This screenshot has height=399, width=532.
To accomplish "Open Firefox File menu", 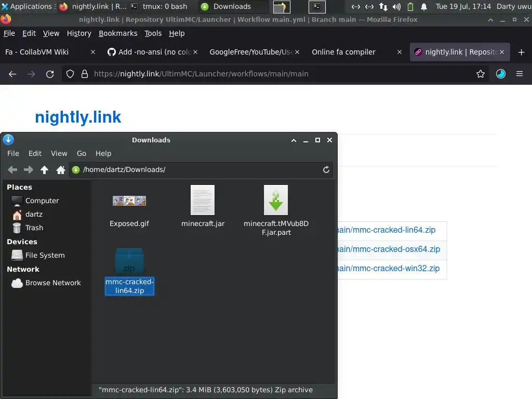I will (9, 33).
